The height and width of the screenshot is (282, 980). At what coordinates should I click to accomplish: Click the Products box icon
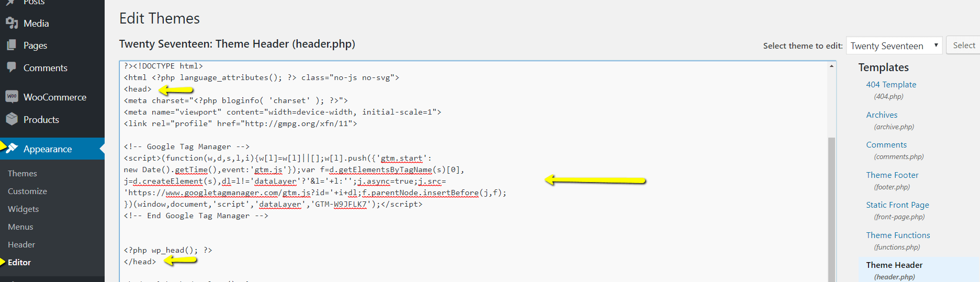tap(12, 119)
